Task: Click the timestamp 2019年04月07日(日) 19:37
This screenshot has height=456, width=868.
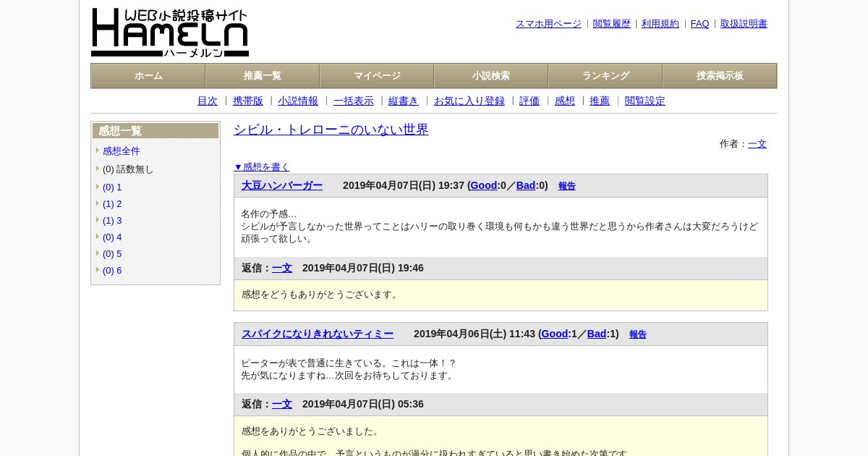Action: [404, 185]
